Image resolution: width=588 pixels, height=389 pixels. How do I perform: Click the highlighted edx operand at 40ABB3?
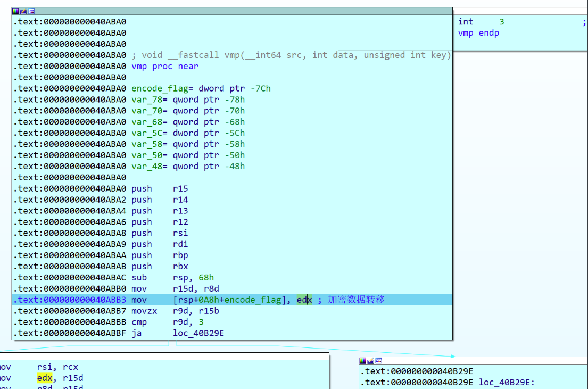click(304, 300)
